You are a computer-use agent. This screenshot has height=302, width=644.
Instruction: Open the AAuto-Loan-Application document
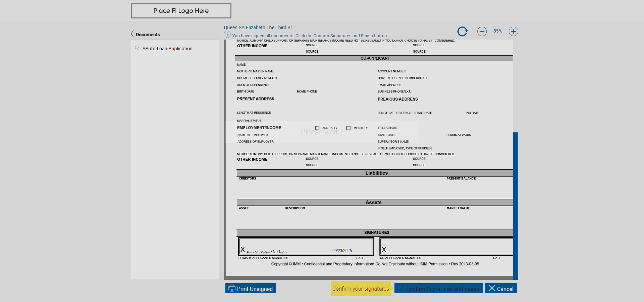tap(167, 49)
